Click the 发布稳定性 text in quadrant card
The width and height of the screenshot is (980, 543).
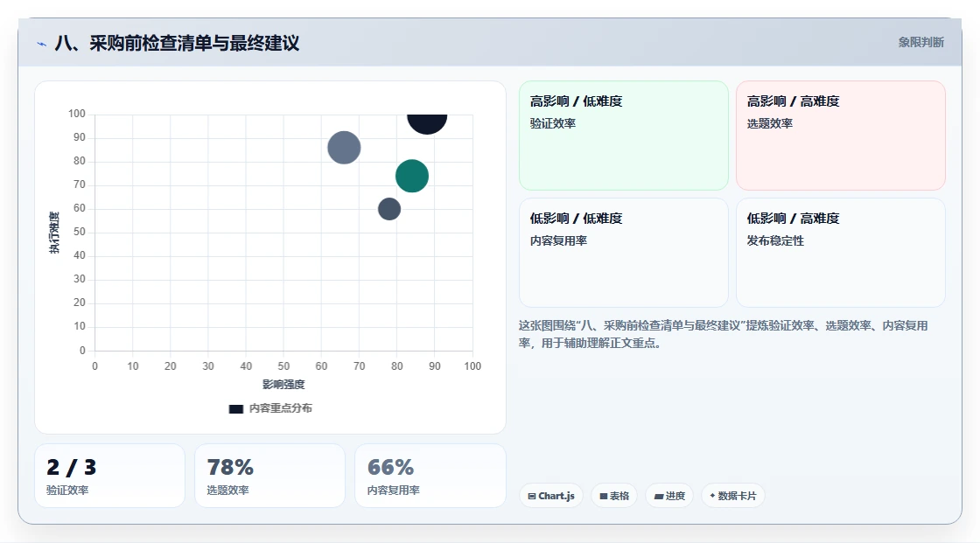[775, 240]
